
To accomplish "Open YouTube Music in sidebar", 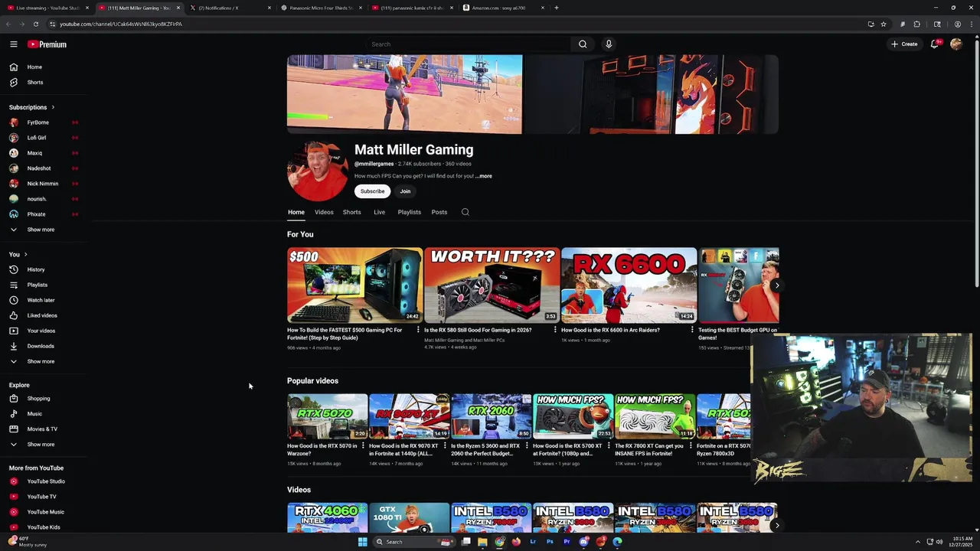I will pos(44,512).
